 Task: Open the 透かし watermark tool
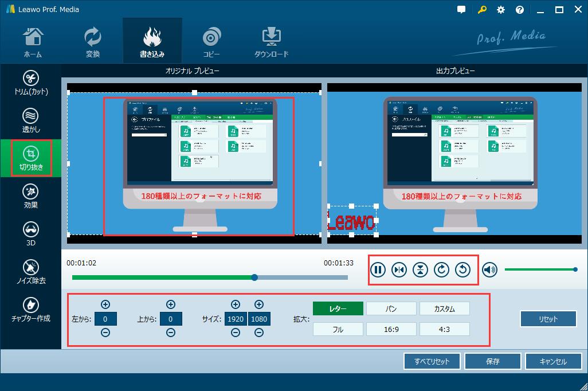[31, 120]
